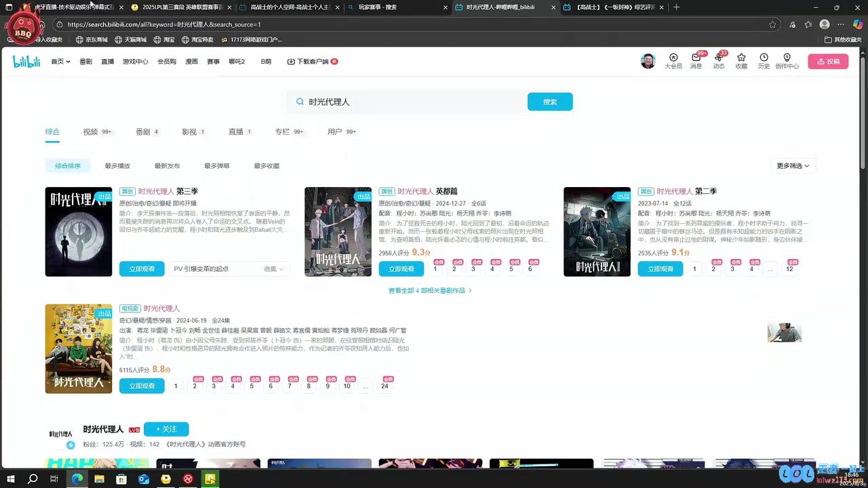Click the bilibili logo
The height and width of the screenshot is (488, 868).
pos(26,61)
